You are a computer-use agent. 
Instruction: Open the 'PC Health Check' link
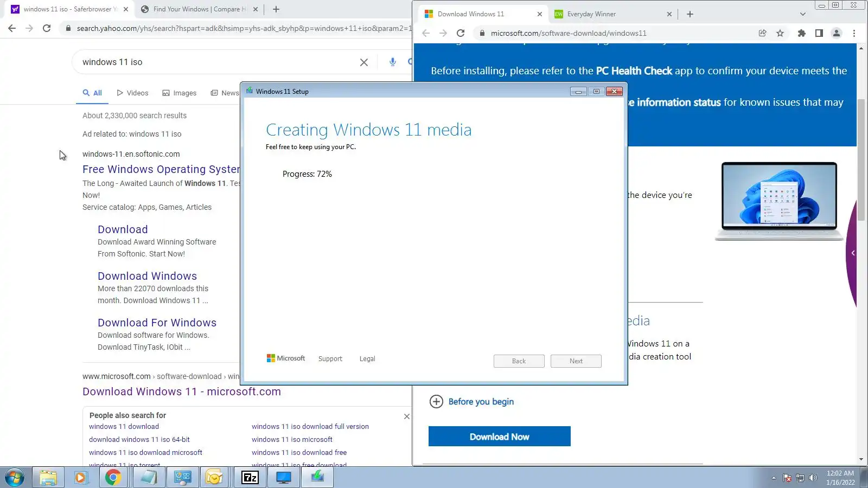click(x=634, y=71)
